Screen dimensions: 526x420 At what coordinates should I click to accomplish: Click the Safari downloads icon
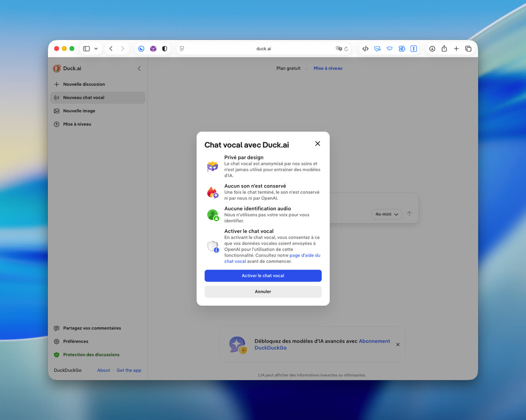432,49
